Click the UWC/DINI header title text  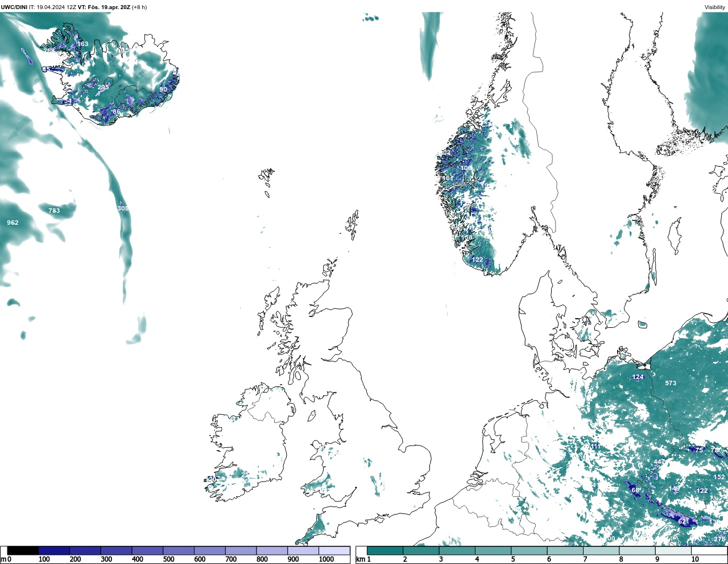click(14, 7)
